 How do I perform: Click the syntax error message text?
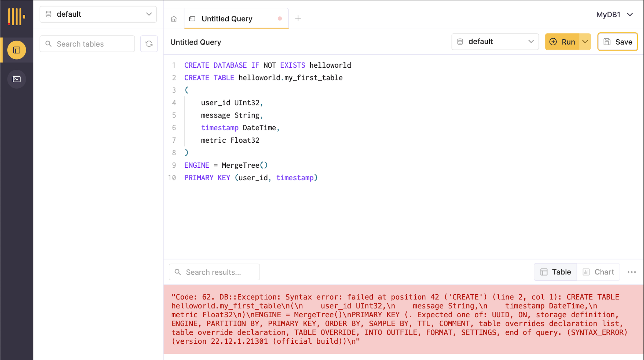point(399,319)
